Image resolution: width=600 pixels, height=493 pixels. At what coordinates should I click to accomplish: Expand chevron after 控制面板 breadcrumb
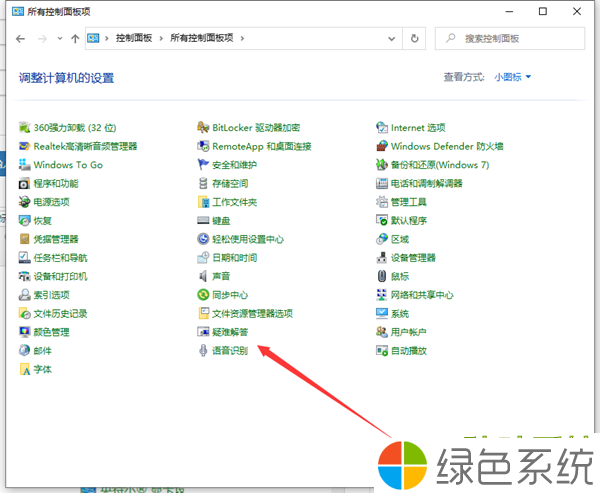click(x=161, y=38)
